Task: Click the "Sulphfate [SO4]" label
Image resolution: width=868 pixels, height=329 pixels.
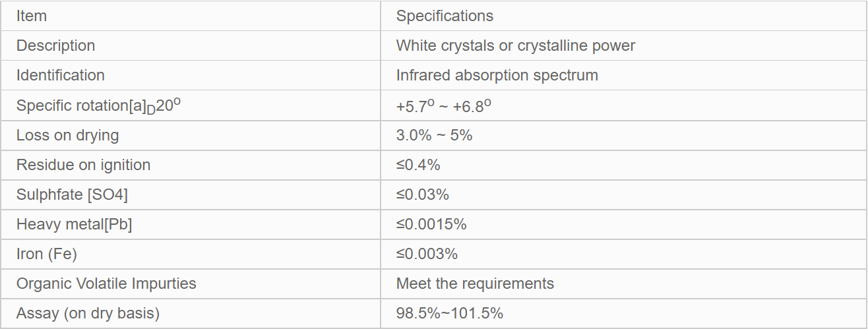Action: [x=72, y=194]
